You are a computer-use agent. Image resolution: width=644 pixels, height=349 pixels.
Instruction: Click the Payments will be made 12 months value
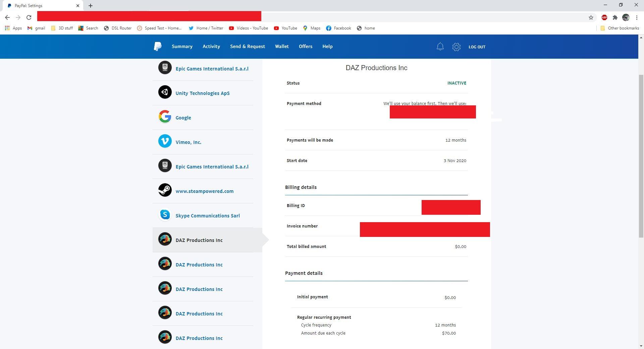(x=456, y=140)
